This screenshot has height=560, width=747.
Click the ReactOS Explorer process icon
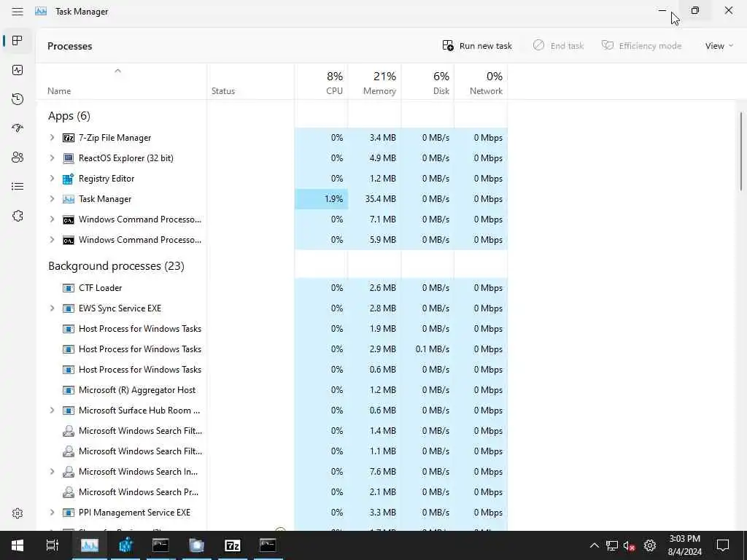(x=69, y=158)
